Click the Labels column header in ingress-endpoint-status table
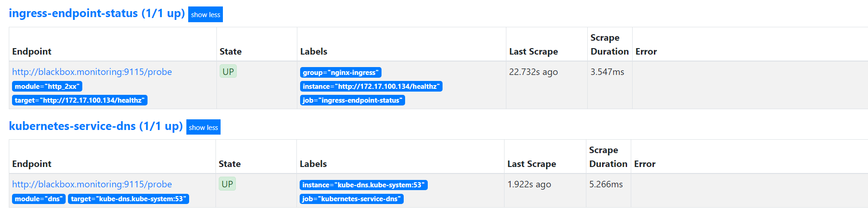 click(x=314, y=51)
